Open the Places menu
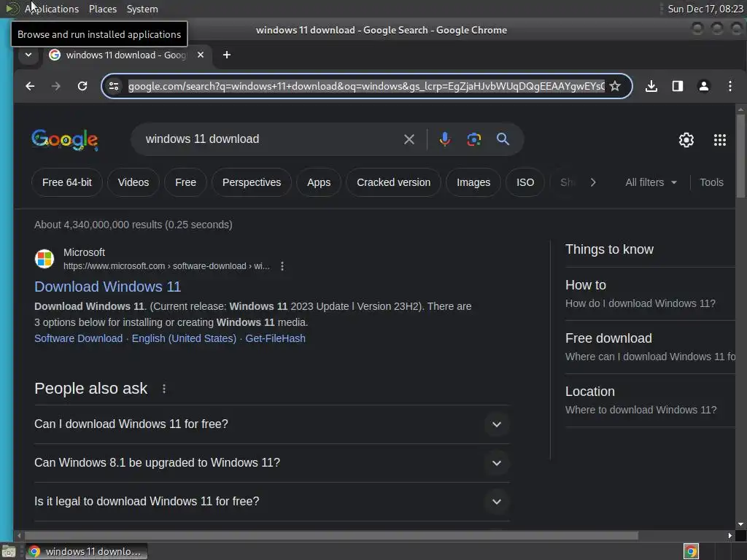Image resolution: width=747 pixels, height=560 pixels. click(x=102, y=9)
